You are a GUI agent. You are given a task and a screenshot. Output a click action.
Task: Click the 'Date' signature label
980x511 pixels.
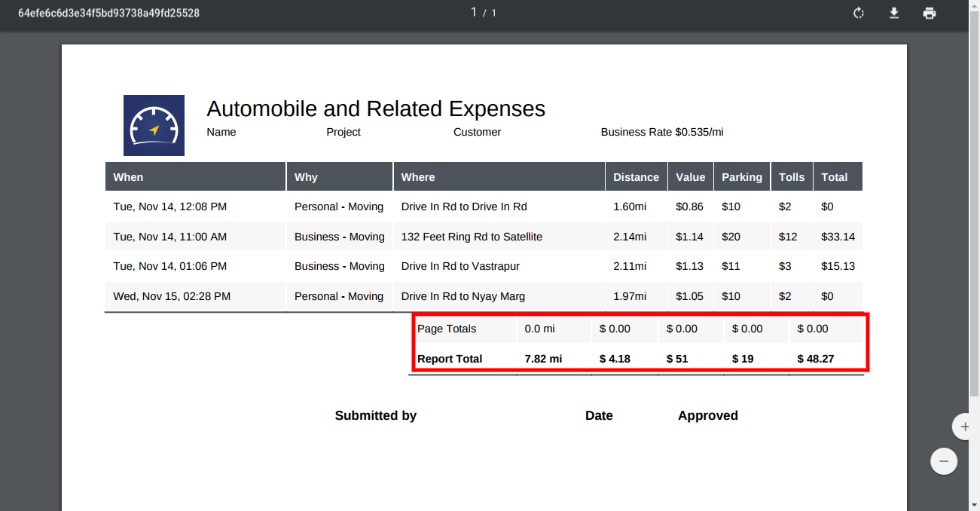point(599,415)
